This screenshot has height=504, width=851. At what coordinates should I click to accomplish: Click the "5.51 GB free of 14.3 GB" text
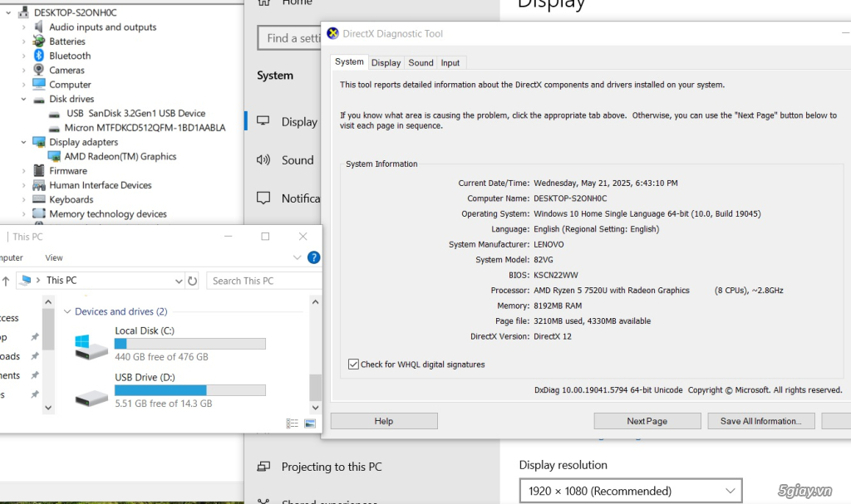pyautogui.click(x=164, y=404)
